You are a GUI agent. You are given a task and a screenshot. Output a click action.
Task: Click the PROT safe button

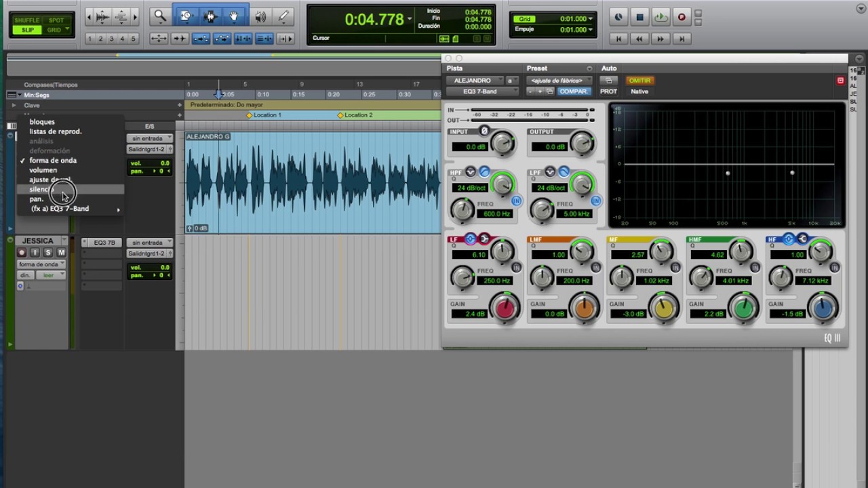608,91
